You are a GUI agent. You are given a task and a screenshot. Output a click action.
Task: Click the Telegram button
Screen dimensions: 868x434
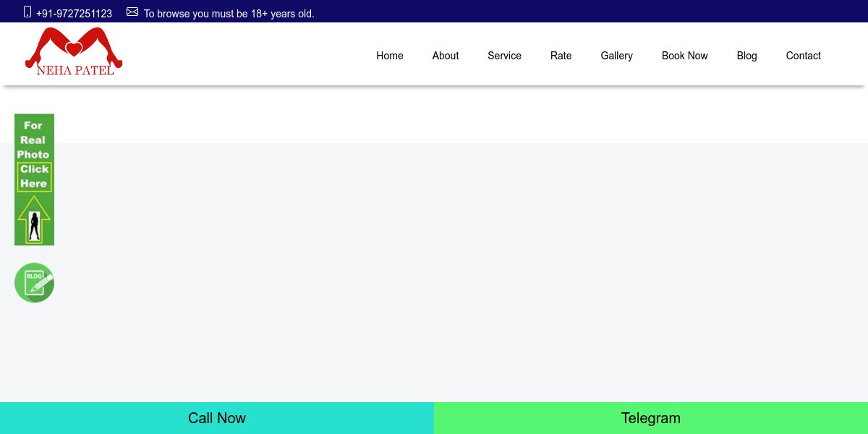point(651,418)
